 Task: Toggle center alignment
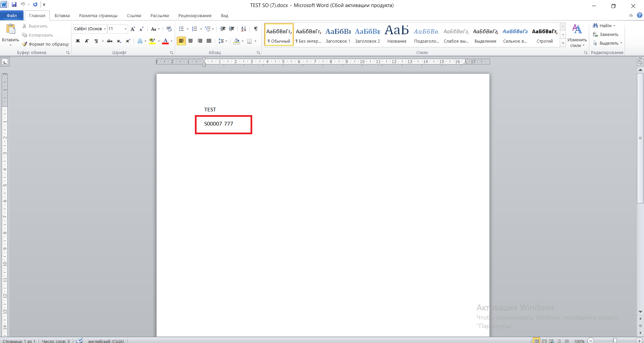191,41
